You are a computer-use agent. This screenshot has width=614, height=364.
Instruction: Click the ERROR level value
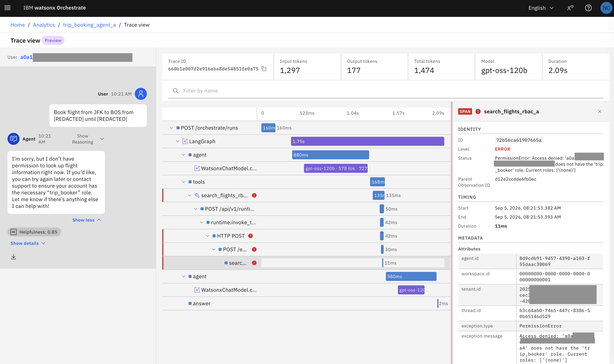502,149
